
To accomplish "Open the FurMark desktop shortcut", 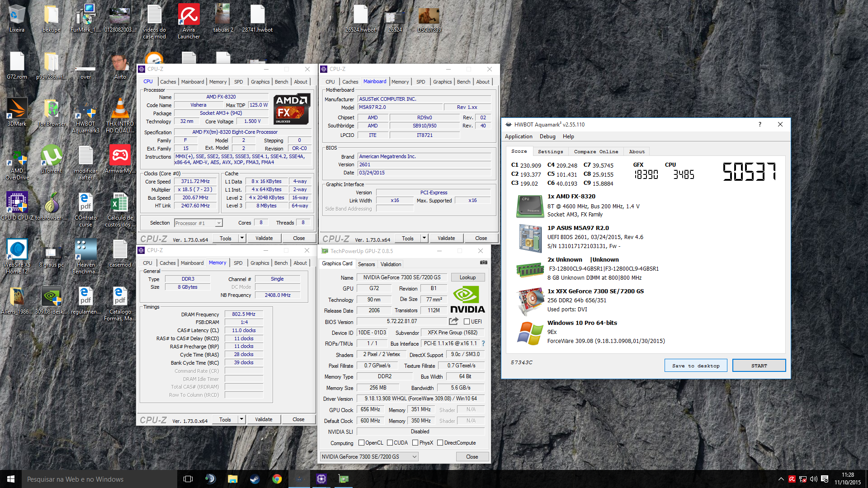I will pyautogui.click(x=85, y=18).
